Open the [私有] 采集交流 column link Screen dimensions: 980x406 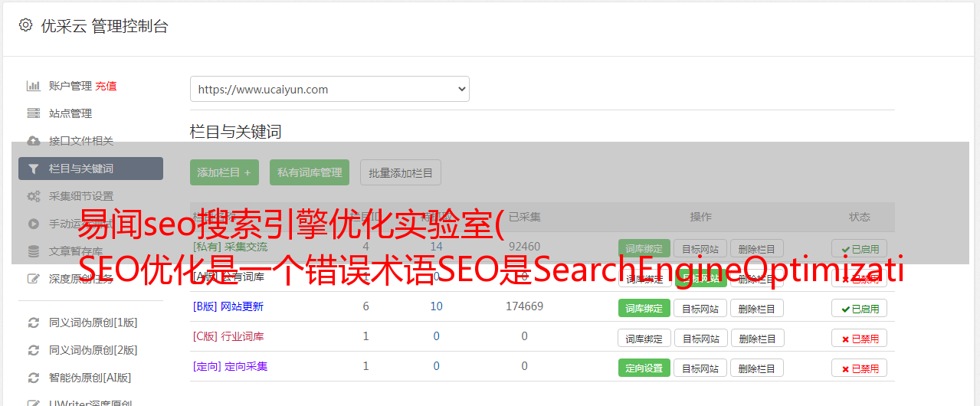[x=231, y=247]
